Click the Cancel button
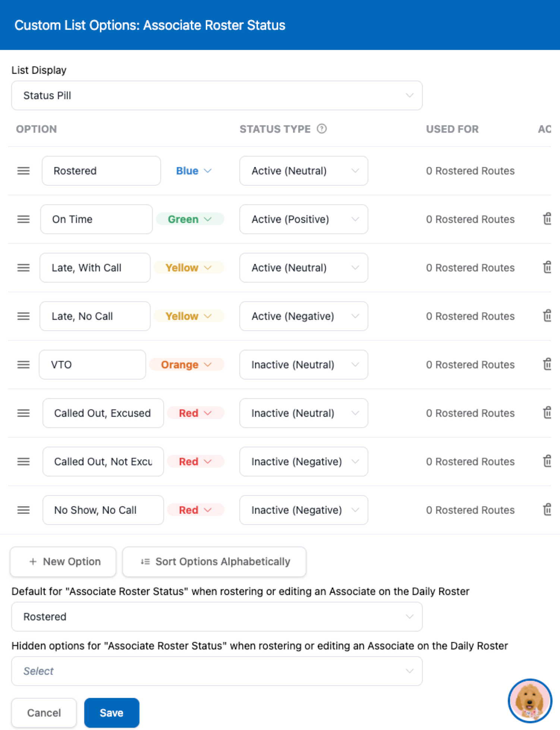This screenshot has width=560, height=730. coord(44,713)
